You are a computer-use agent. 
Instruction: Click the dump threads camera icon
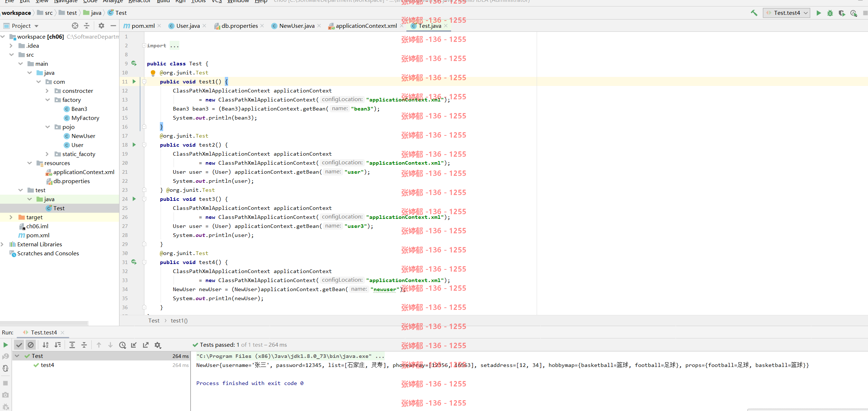click(x=5, y=395)
